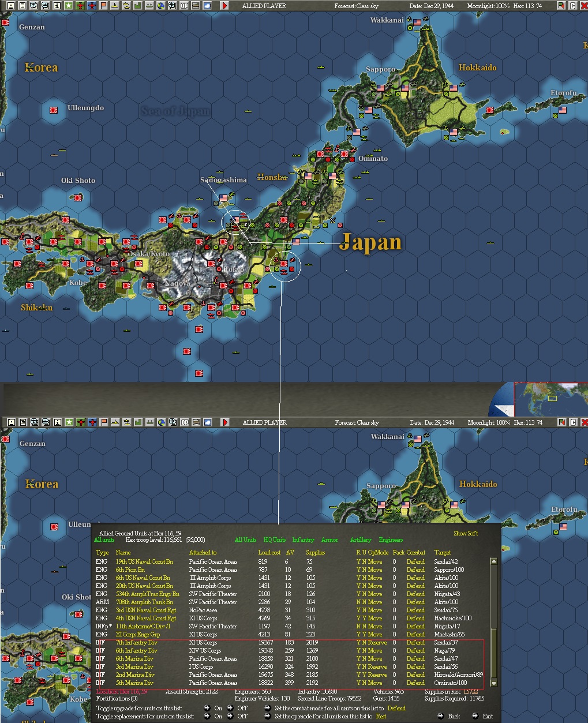The height and width of the screenshot is (723, 588).
Task: Click the yellow ship icon in top toolbar
Action: coord(115,5)
